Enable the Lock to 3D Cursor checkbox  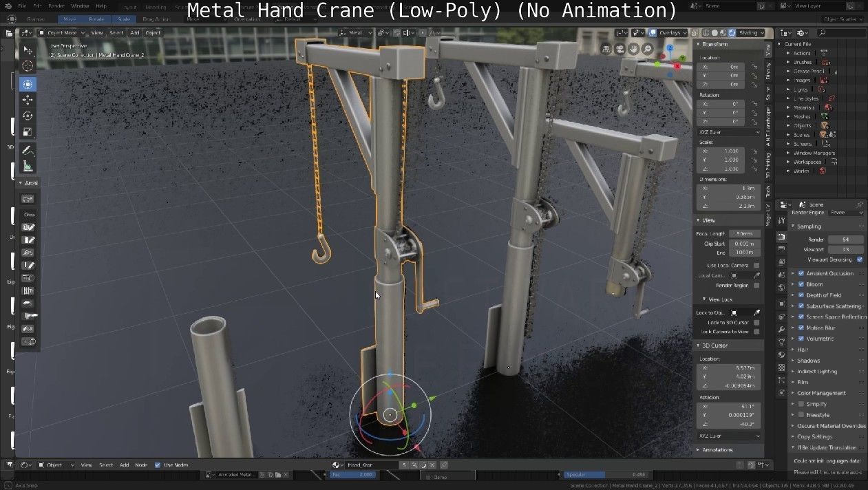point(756,322)
